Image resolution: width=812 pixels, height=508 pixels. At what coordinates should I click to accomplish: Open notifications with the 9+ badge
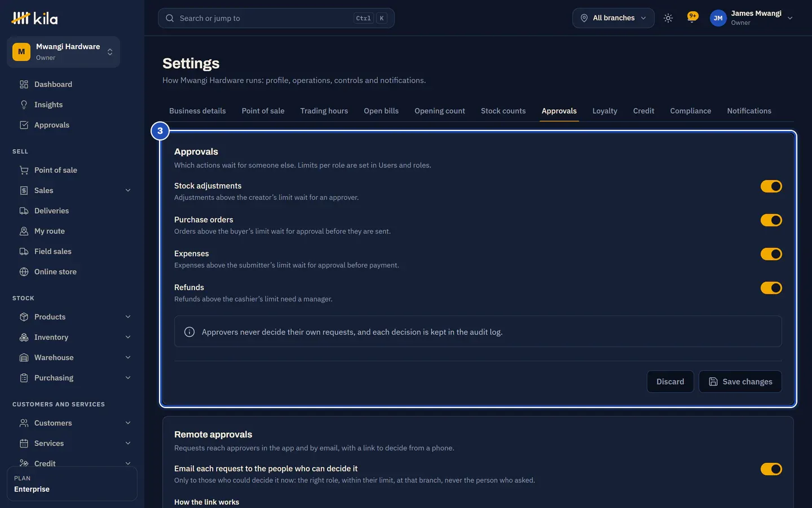click(692, 18)
